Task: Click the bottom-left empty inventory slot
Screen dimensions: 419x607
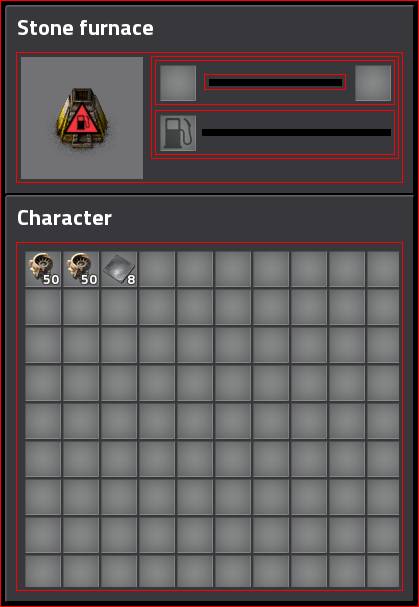Action: (43, 571)
